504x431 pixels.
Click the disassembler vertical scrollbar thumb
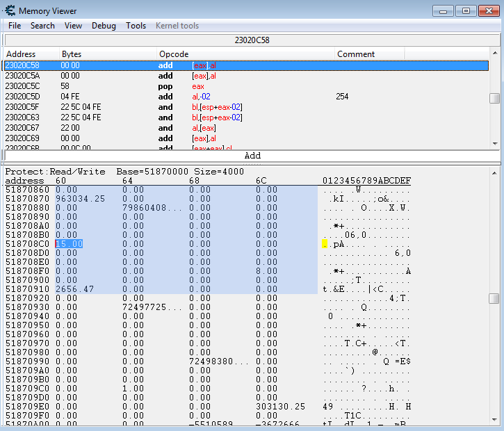pos(494,99)
